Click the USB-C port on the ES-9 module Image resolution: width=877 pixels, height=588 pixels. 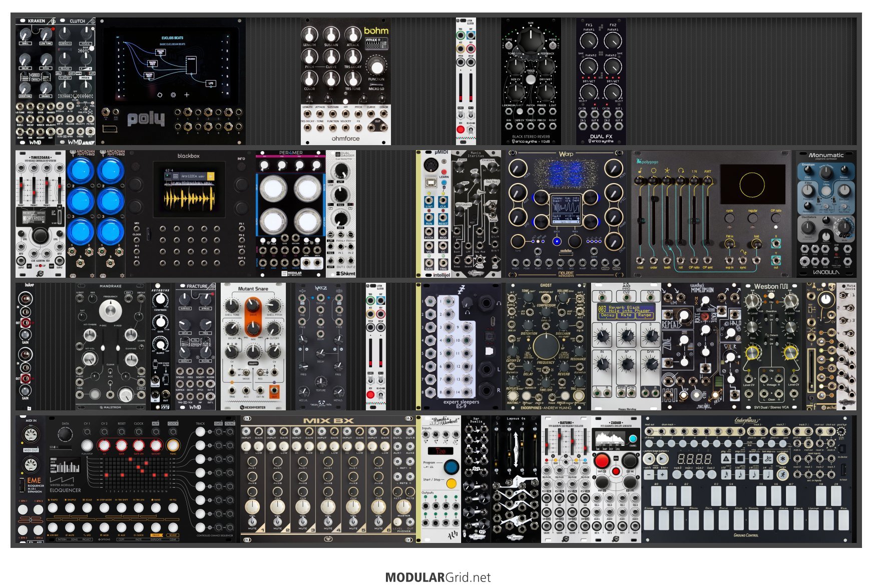(492, 322)
